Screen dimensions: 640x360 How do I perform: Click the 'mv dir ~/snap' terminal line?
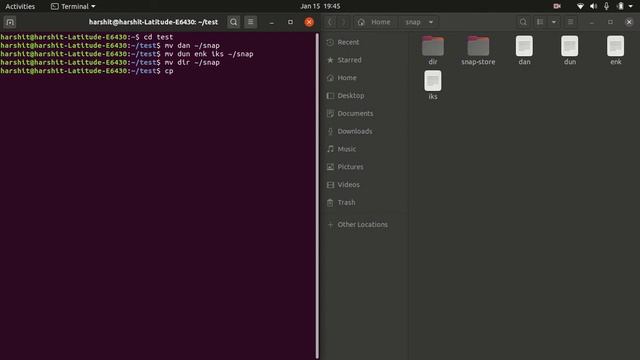[x=110, y=62]
